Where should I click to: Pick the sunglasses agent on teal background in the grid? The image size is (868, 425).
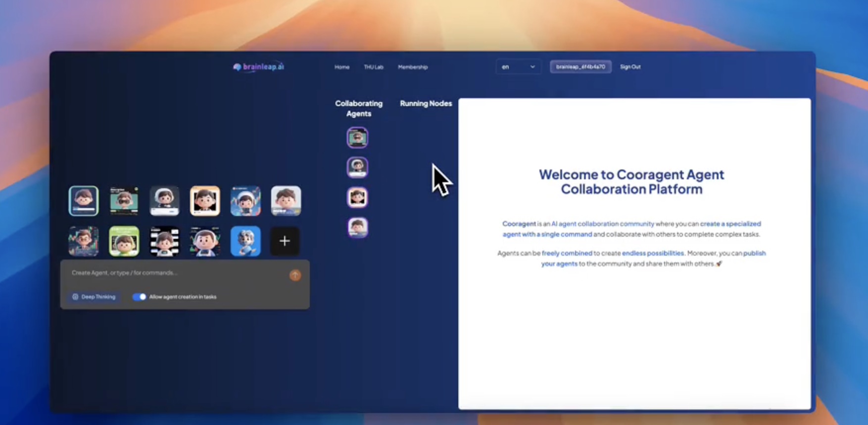click(124, 201)
